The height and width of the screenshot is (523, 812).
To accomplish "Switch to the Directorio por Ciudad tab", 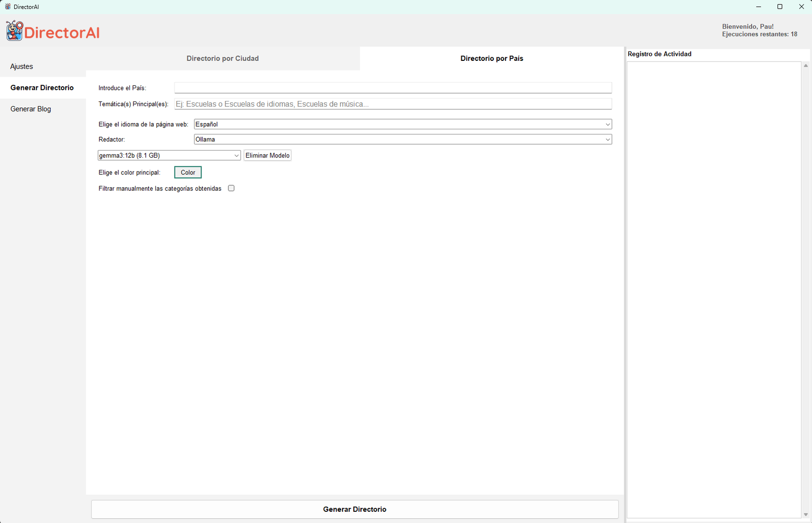I will [223, 58].
